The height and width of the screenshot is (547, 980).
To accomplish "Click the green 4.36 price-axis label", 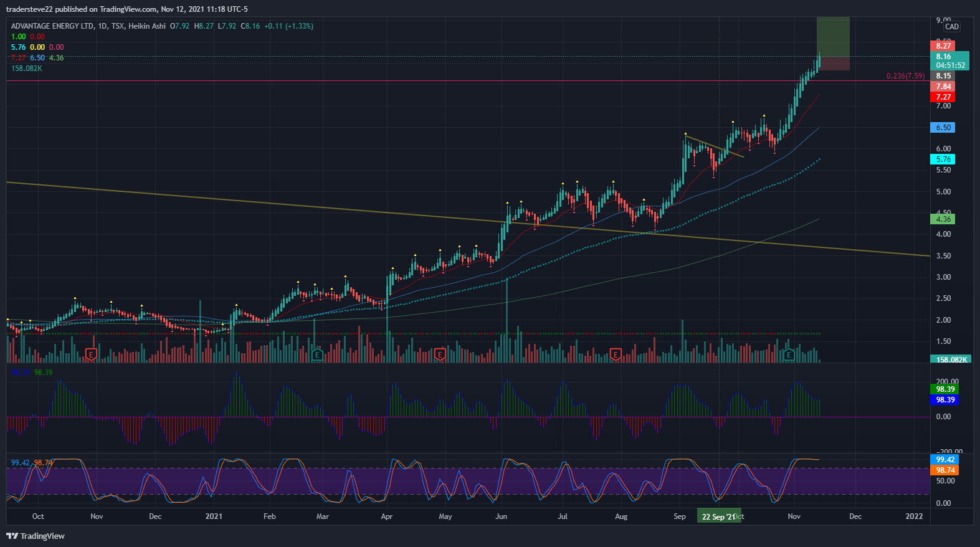I will coord(943,219).
